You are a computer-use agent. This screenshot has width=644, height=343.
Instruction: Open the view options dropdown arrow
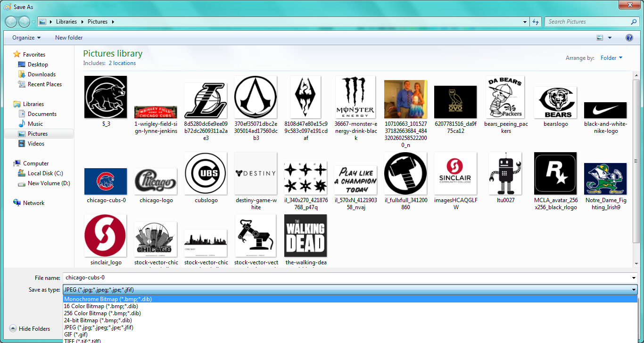pyautogui.click(x=610, y=38)
